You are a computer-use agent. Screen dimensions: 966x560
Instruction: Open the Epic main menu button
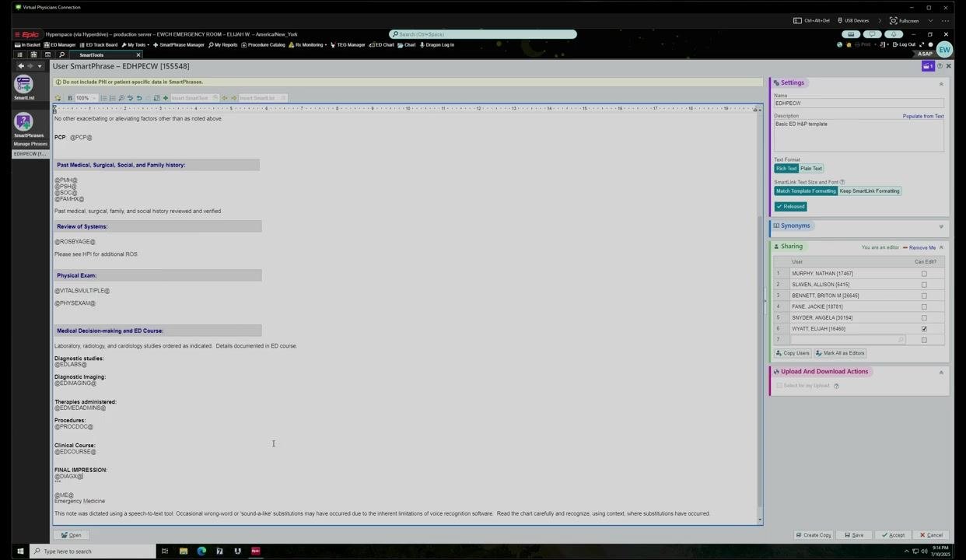[x=27, y=34]
